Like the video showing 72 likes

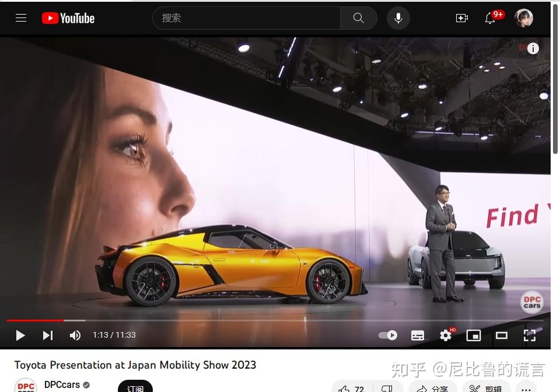[x=352, y=387]
